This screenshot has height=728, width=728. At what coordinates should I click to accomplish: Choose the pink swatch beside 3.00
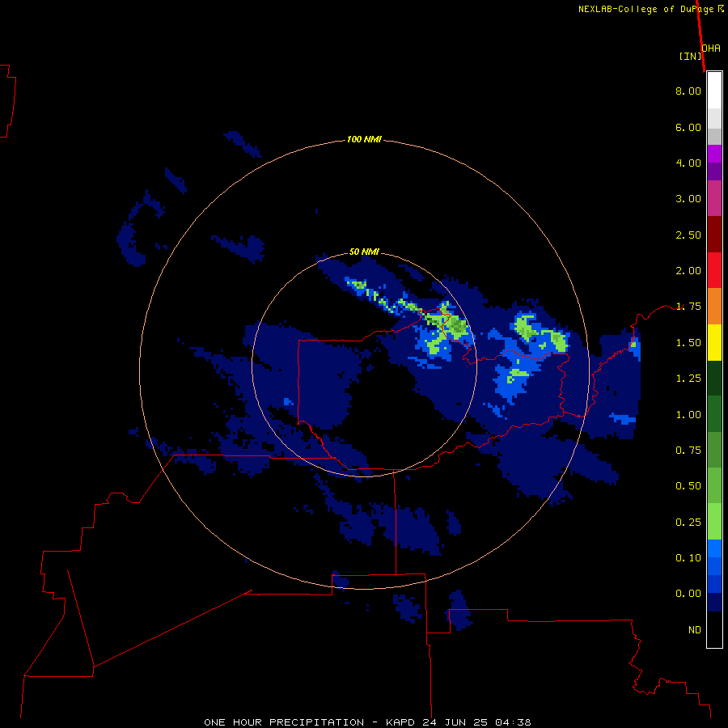pos(714,198)
